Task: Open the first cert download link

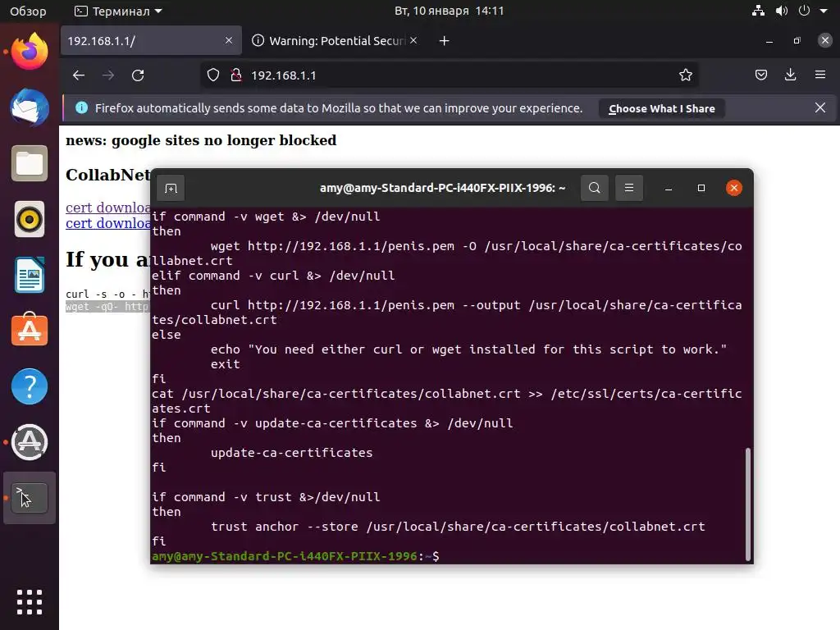Action: pyautogui.click(x=107, y=208)
